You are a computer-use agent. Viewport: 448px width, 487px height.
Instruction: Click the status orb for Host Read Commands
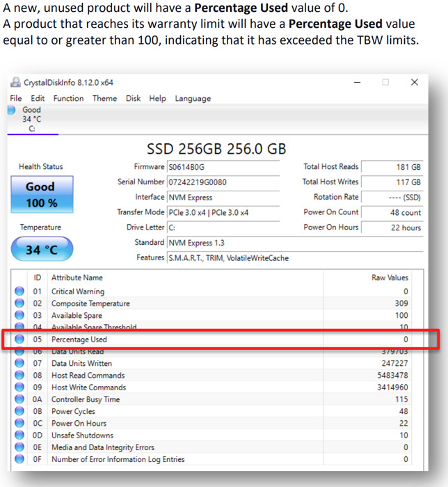[19, 375]
